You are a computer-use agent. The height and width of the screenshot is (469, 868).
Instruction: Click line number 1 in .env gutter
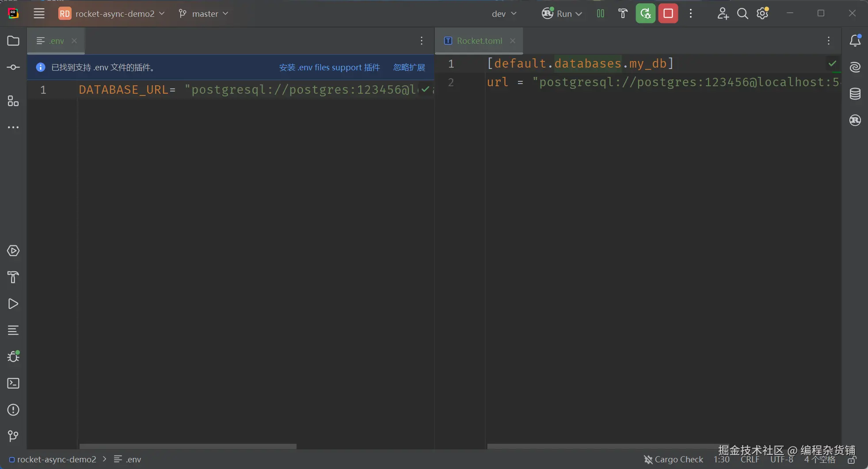pos(43,90)
